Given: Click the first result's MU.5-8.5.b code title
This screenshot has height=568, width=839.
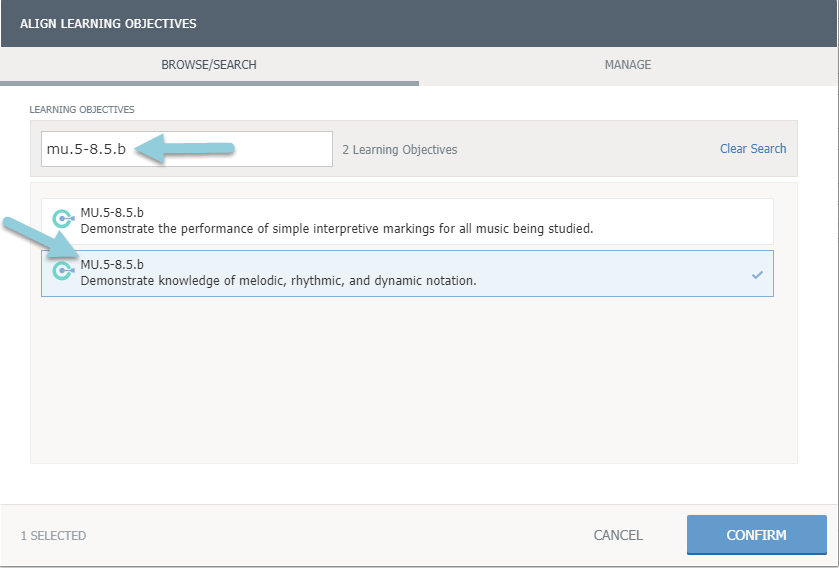Looking at the screenshot, I should click(112, 212).
